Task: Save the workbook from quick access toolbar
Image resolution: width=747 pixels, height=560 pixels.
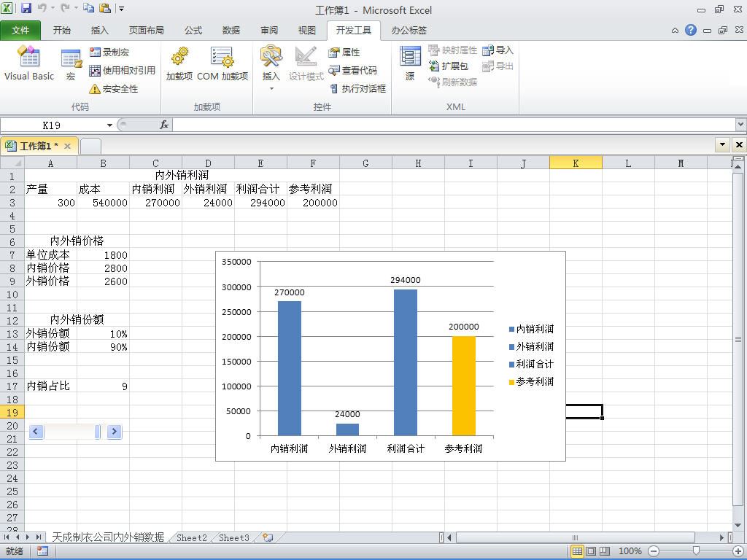Action: tap(26, 8)
